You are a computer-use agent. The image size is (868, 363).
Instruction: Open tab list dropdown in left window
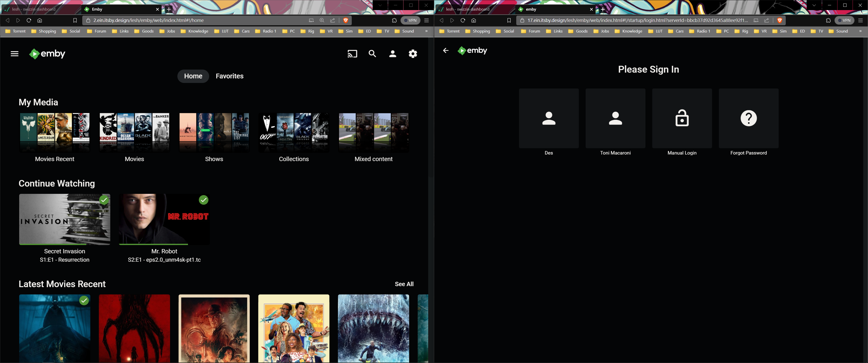click(380, 5)
